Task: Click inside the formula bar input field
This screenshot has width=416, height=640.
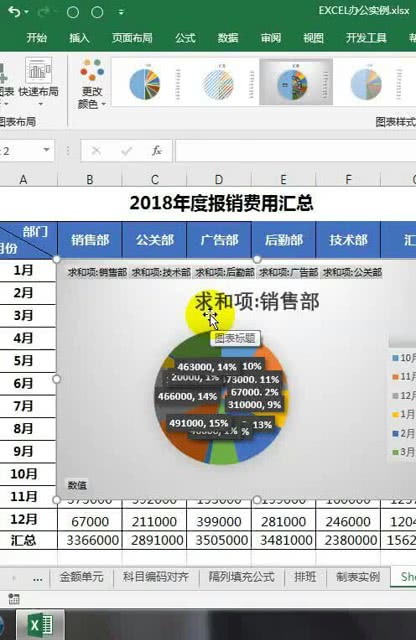Action: click(x=296, y=151)
